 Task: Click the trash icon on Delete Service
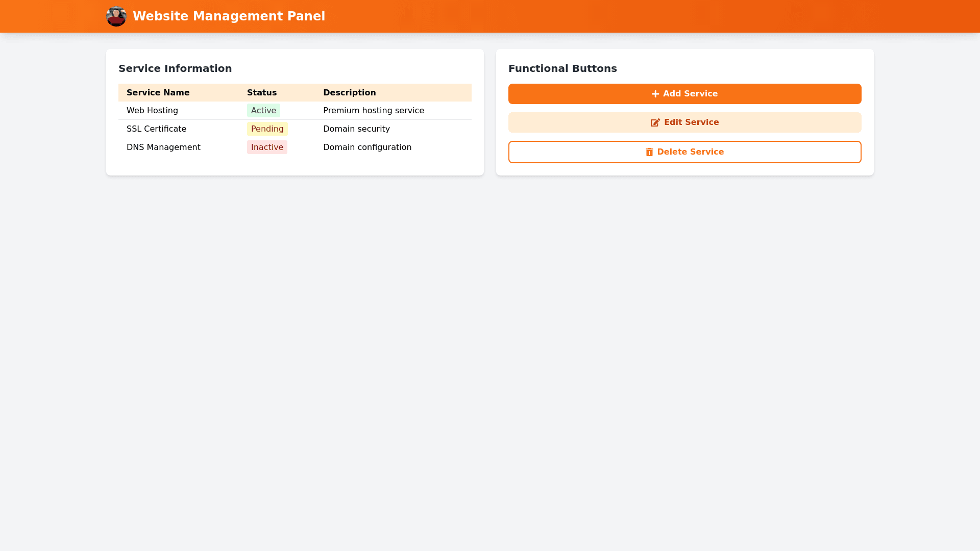pos(649,152)
